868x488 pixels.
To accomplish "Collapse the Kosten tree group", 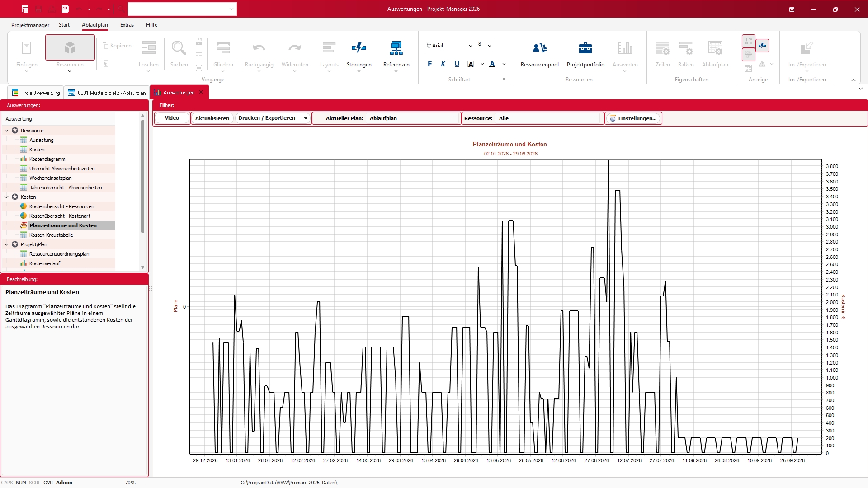I will [6, 197].
